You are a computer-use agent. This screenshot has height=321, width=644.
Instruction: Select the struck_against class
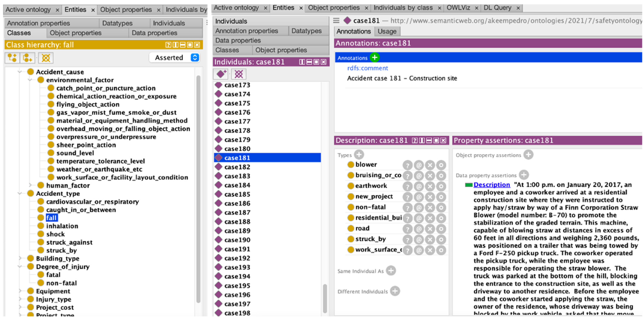69,242
